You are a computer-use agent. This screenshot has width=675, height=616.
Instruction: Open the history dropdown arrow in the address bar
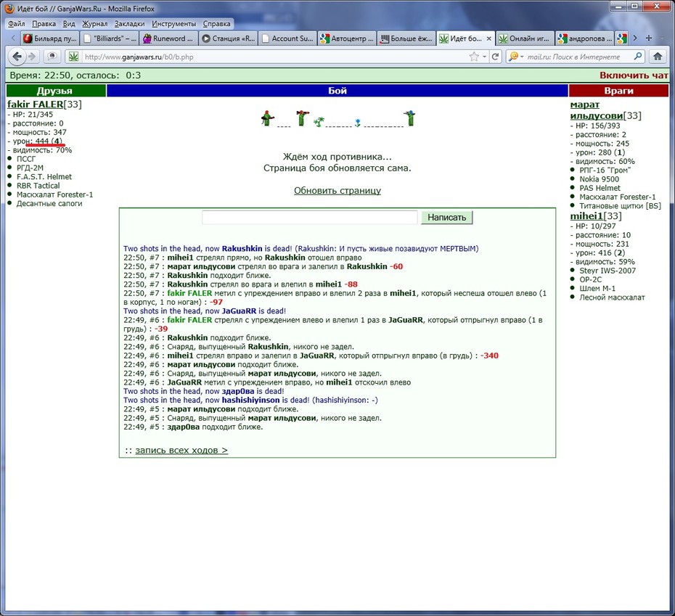click(x=485, y=57)
